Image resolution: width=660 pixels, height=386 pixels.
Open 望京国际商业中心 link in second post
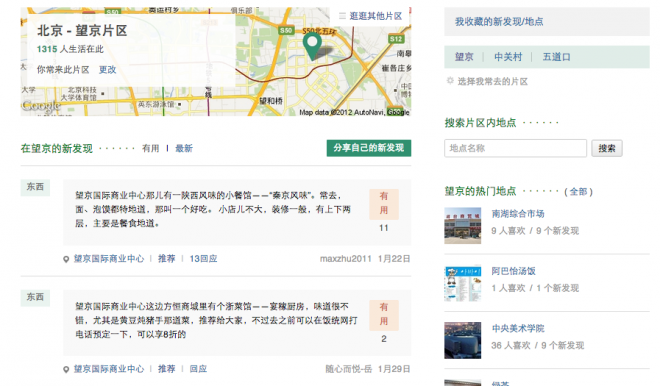click(109, 369)
